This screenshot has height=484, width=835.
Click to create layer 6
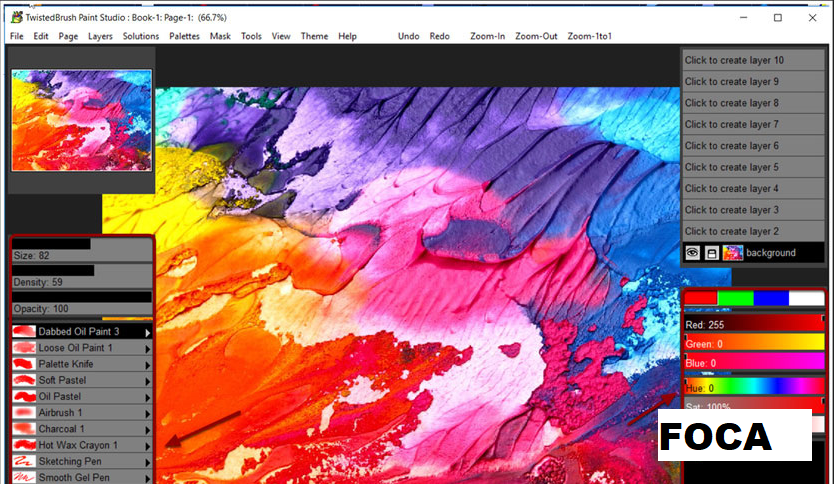coord(753,145)
